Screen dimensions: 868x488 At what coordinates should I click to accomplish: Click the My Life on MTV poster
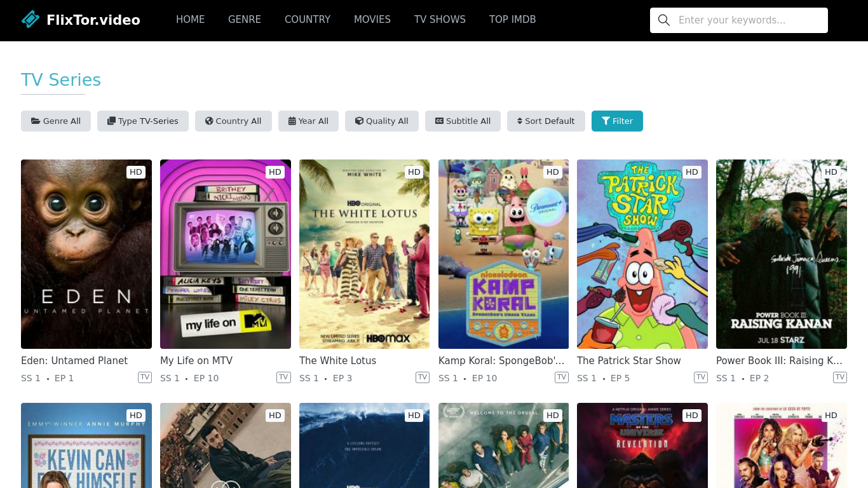pyautogui.click(x=226, y=254)
